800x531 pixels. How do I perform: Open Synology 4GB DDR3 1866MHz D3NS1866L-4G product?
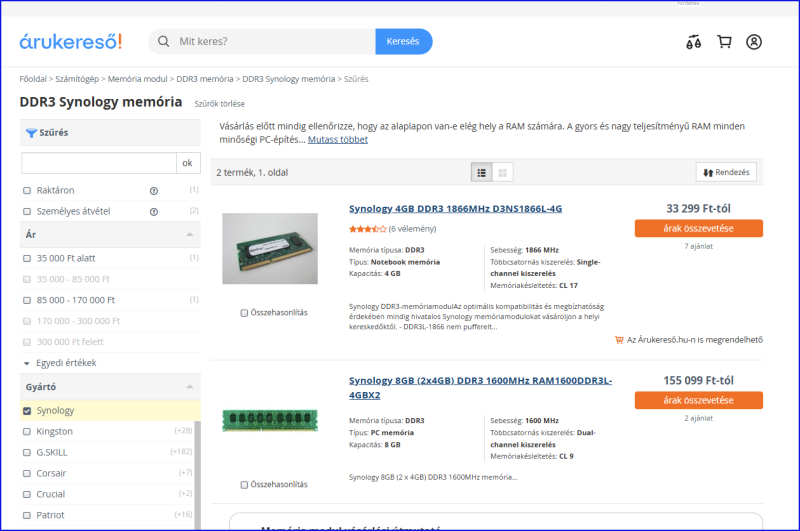click(x=455, y=209)
